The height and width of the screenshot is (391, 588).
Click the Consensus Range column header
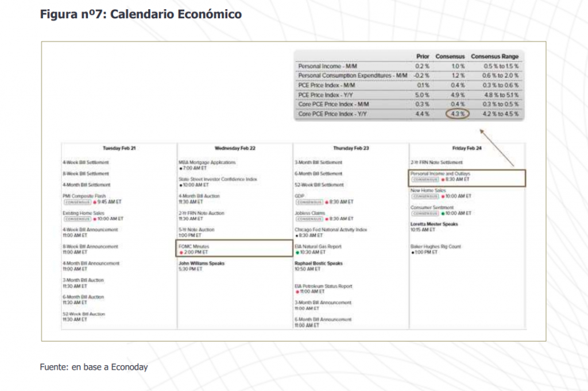coord(494,56)
